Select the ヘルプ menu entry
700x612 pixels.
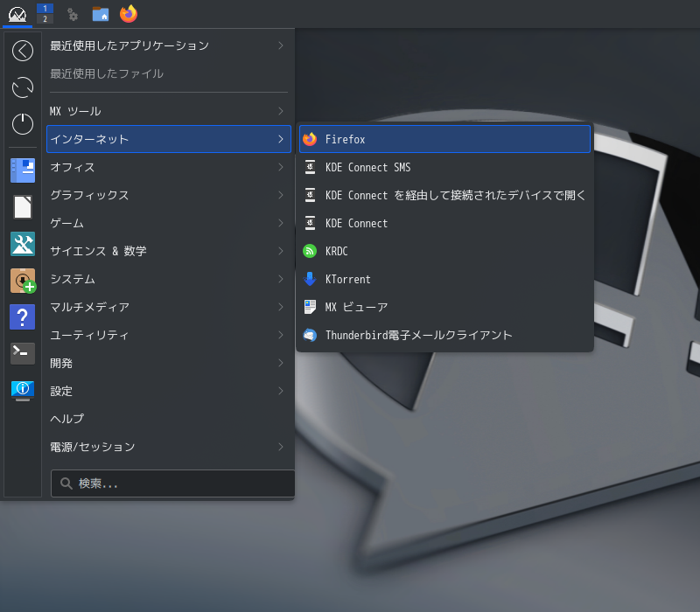pyautogui.click(x=169, y=419)
